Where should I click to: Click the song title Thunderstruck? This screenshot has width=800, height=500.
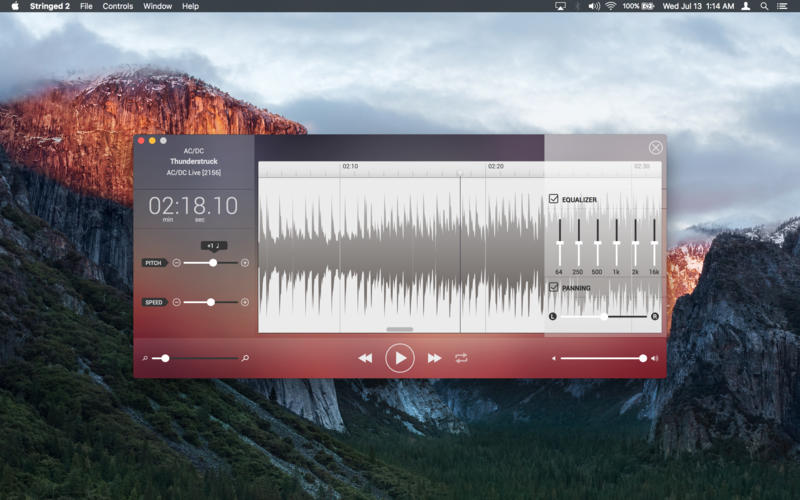pos(194,161)
